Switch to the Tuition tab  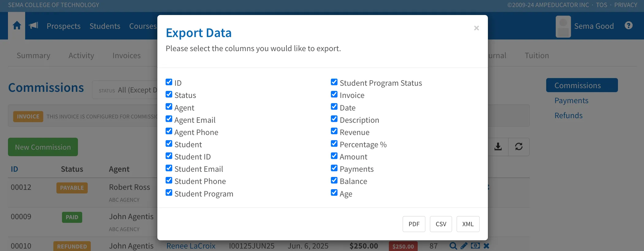point(537,55)
